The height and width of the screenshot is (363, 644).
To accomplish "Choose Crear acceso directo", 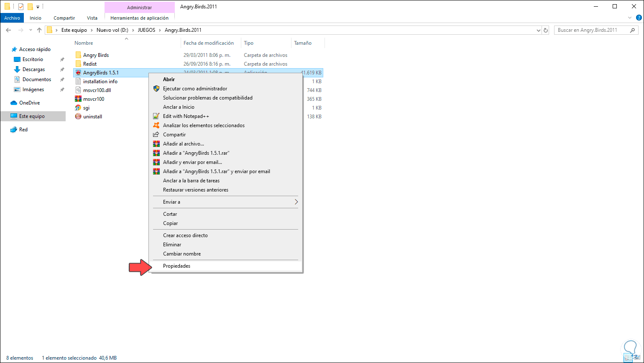I will coord(226,235).
